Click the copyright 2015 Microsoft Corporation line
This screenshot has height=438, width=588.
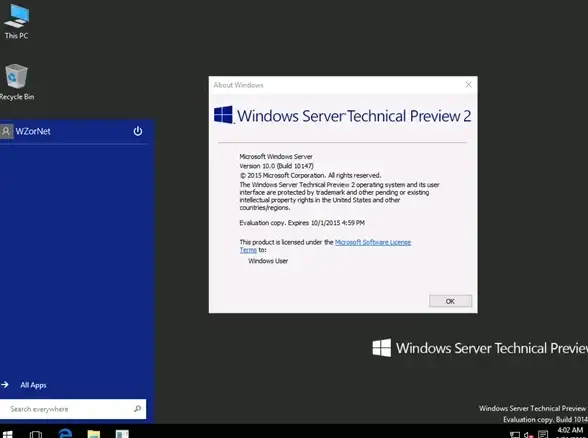[x=310, y=175]
